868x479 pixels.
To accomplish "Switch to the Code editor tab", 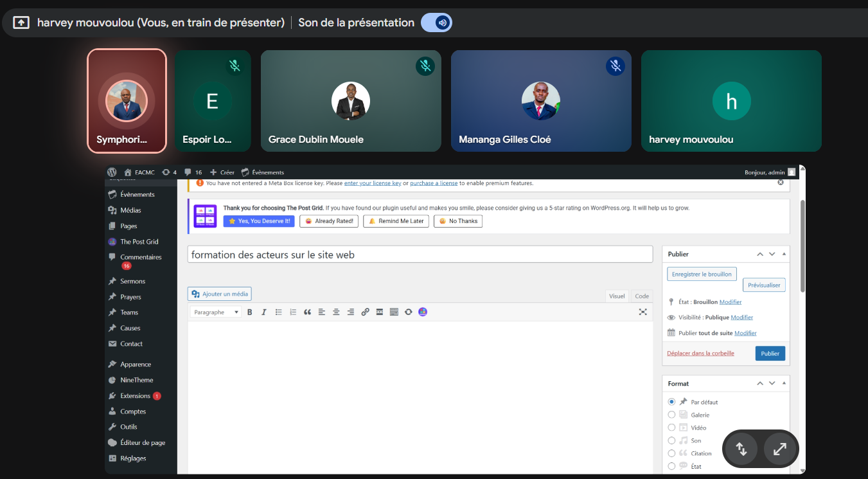I will 641,296.
